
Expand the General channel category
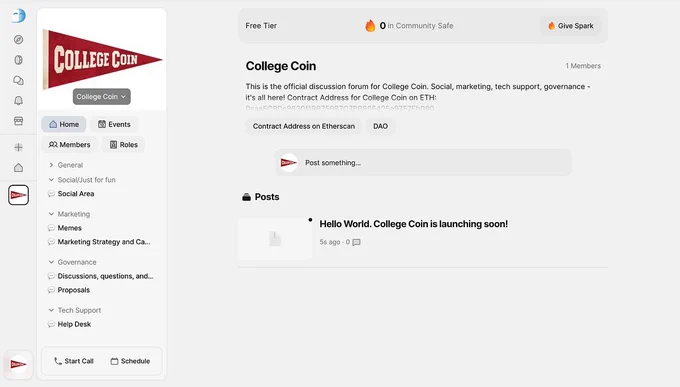(51, 165)
